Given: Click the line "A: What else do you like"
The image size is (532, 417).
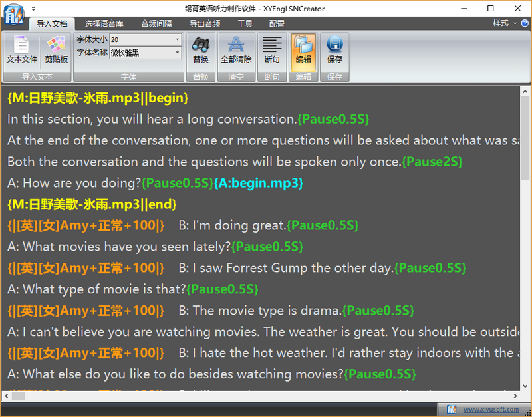Looking at the screenshot, I should 176,374.
